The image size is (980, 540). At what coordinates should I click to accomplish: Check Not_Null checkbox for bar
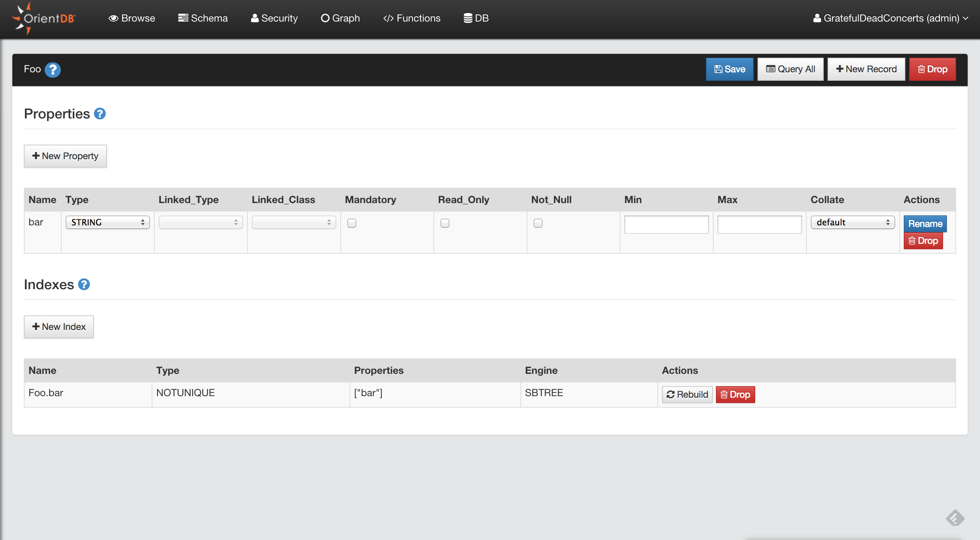[x=538, y=223]
